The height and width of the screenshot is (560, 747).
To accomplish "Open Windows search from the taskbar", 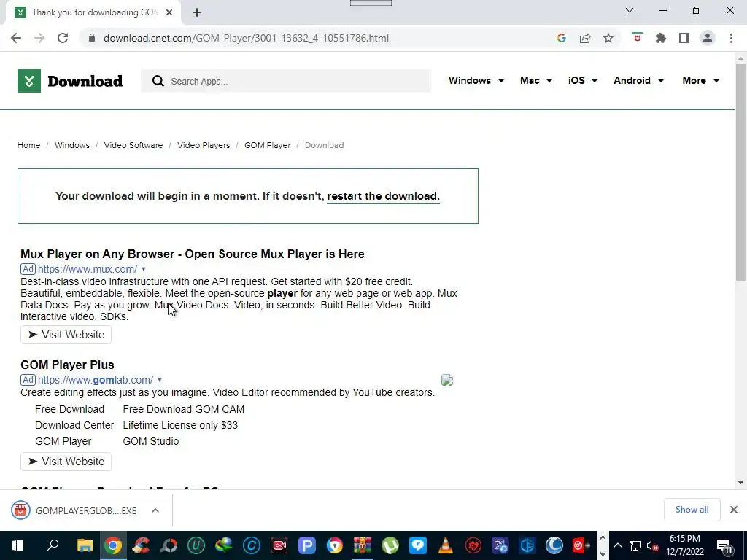I will [53, 545].
